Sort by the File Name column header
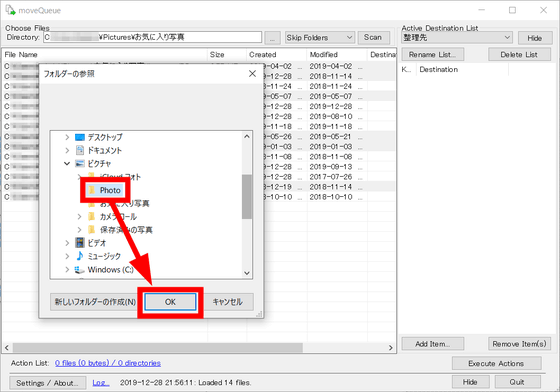This screenshot has height=392, width=560. tap(105, 55)
